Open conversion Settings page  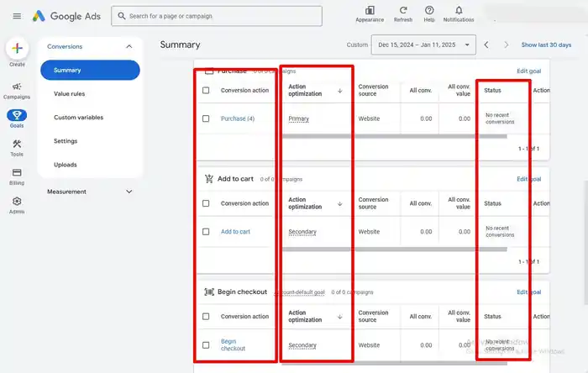(x=66, y=141)
